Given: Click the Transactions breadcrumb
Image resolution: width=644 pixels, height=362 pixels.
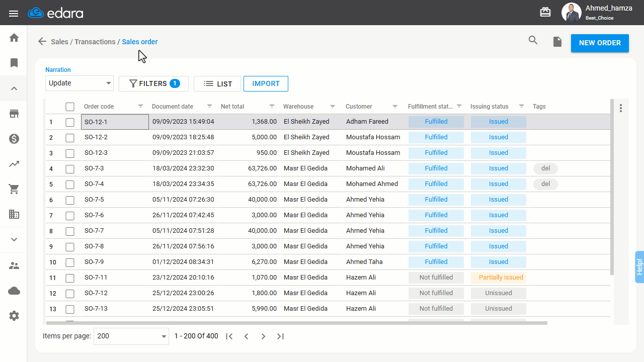Looking at the screenshot, I should pyautogui.click(x=95, y=42).
